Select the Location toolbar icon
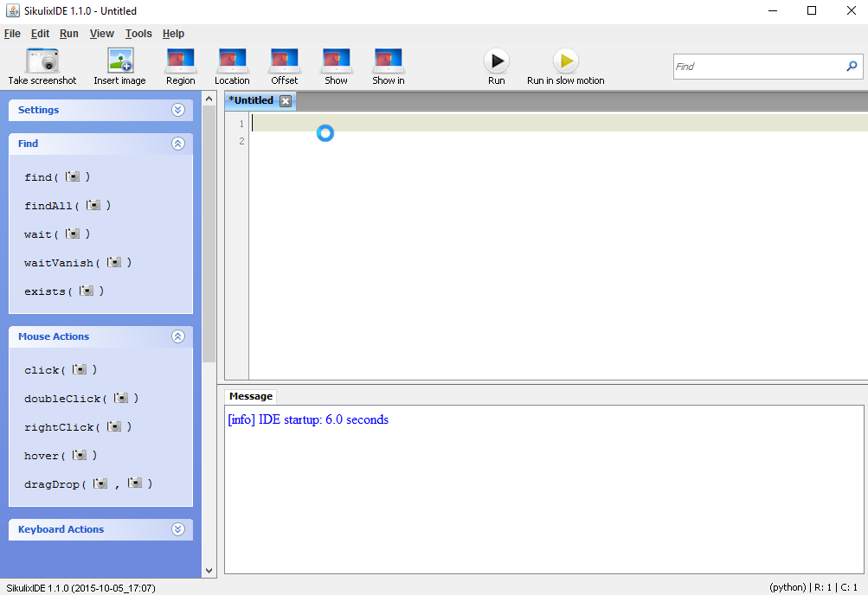The image size is (868, 595). coord(232,61)
